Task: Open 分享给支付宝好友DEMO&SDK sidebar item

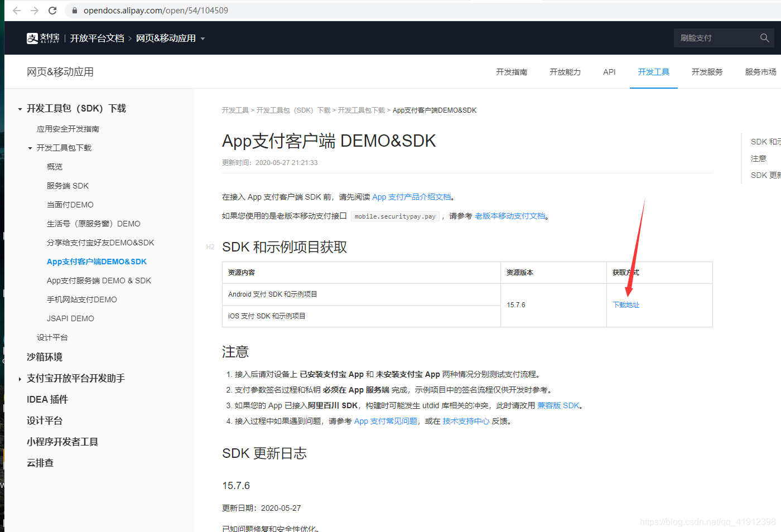Action: click(x=100, y=243)
